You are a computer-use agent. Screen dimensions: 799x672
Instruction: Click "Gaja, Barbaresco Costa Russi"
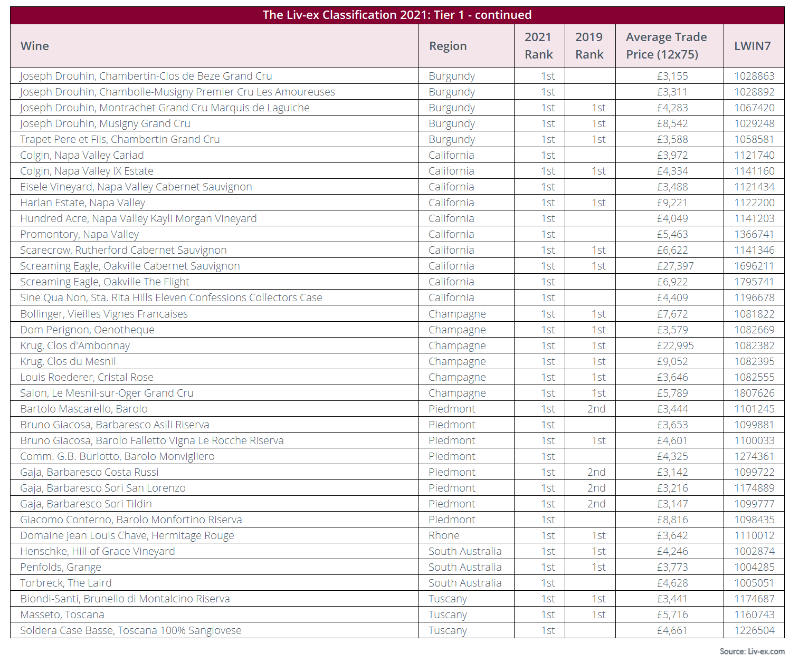[x=89, y=472]
